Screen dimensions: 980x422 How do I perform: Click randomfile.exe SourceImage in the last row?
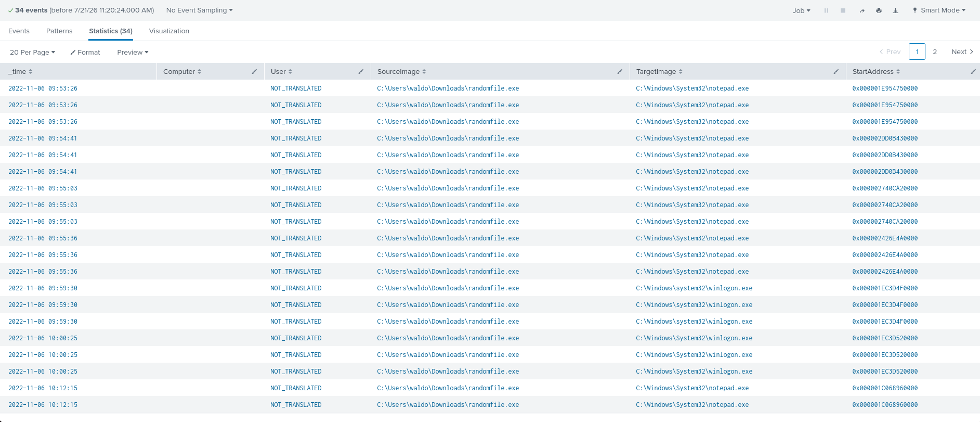pos(448,405)
